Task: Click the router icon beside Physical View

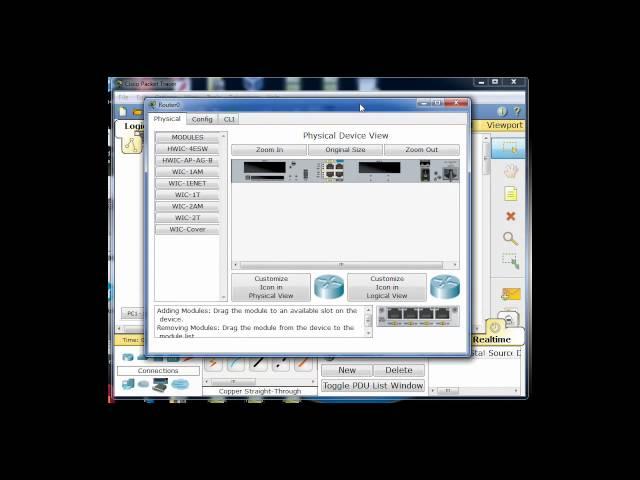Action: pyautogui.click(x=329, y=287)
